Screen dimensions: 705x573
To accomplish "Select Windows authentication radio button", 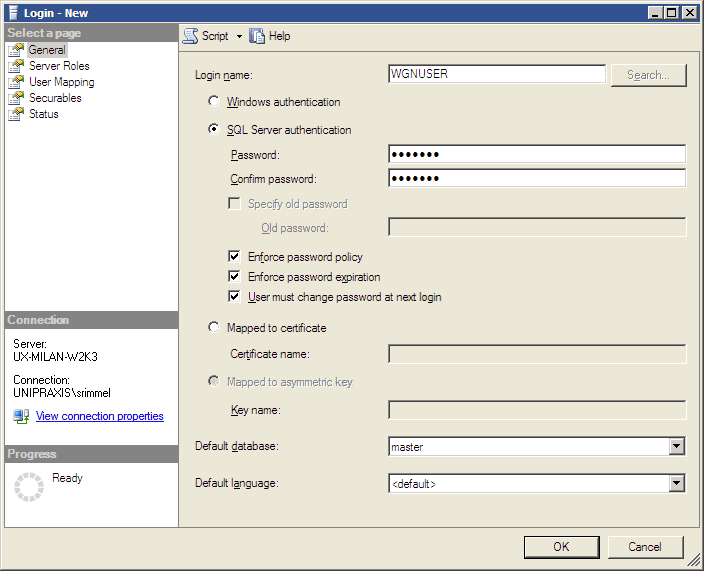I will point(213,102).
